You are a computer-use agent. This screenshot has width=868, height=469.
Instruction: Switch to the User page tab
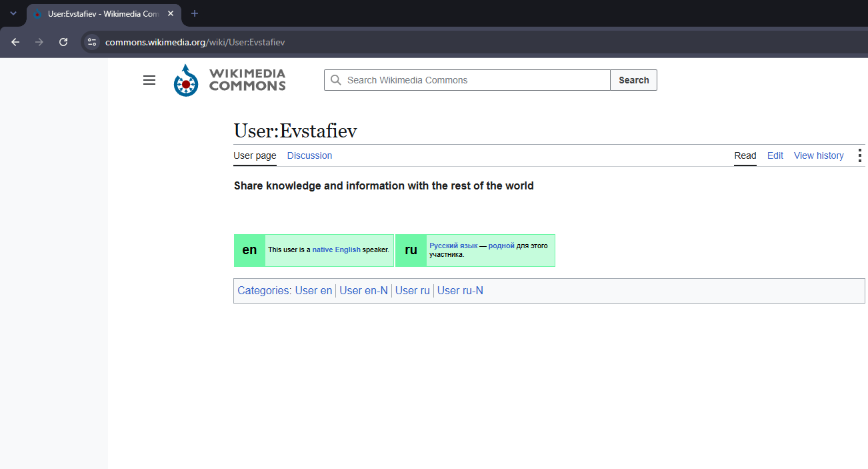tap(255, 155)
